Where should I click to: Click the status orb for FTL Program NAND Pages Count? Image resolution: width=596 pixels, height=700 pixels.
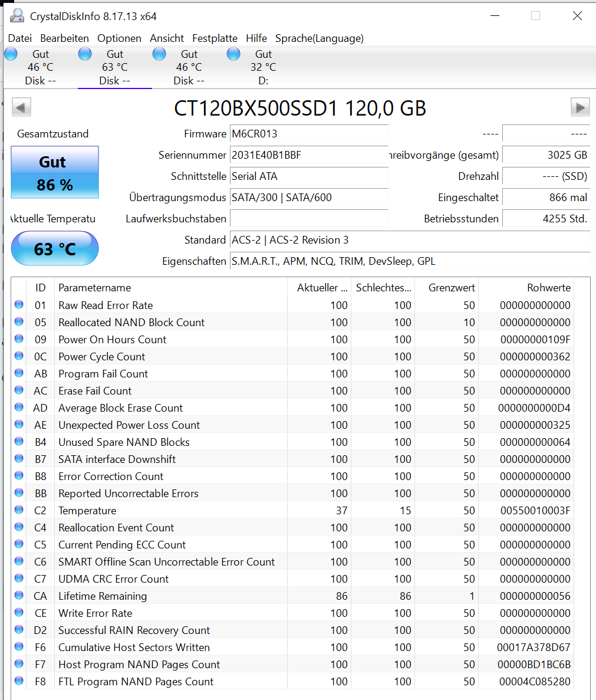click(19, 681)
